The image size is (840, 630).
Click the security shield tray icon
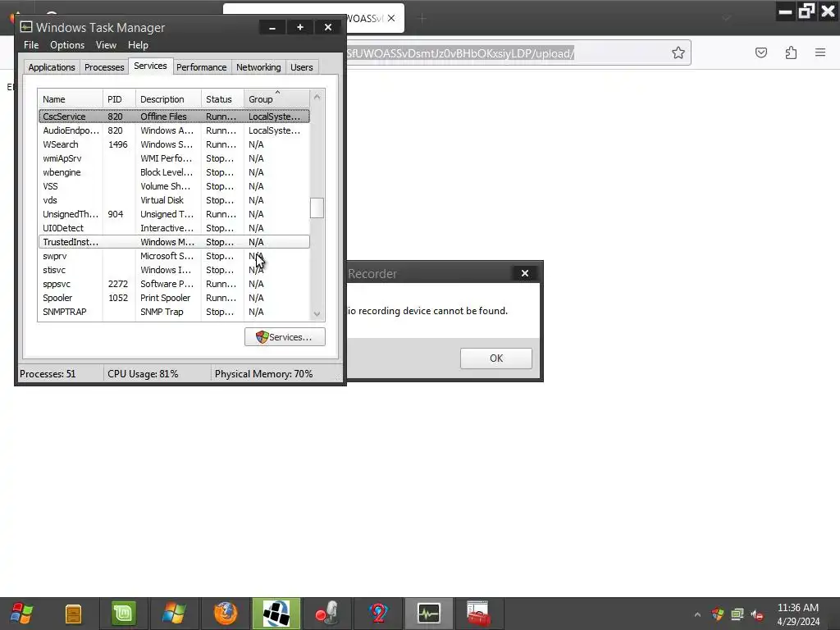tap(717, 614)
